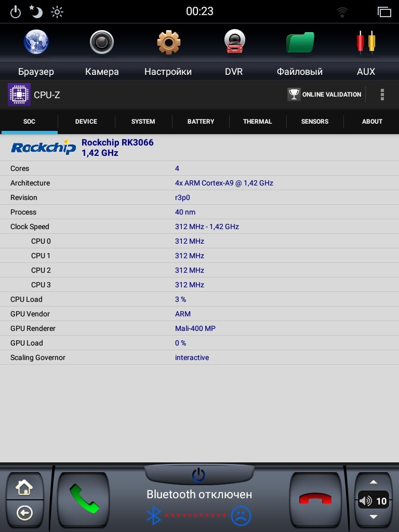The height and width of the screenshot is (532, 399).
Task: Toggle night mode moon icon
Action: click(x=36, y=12)
